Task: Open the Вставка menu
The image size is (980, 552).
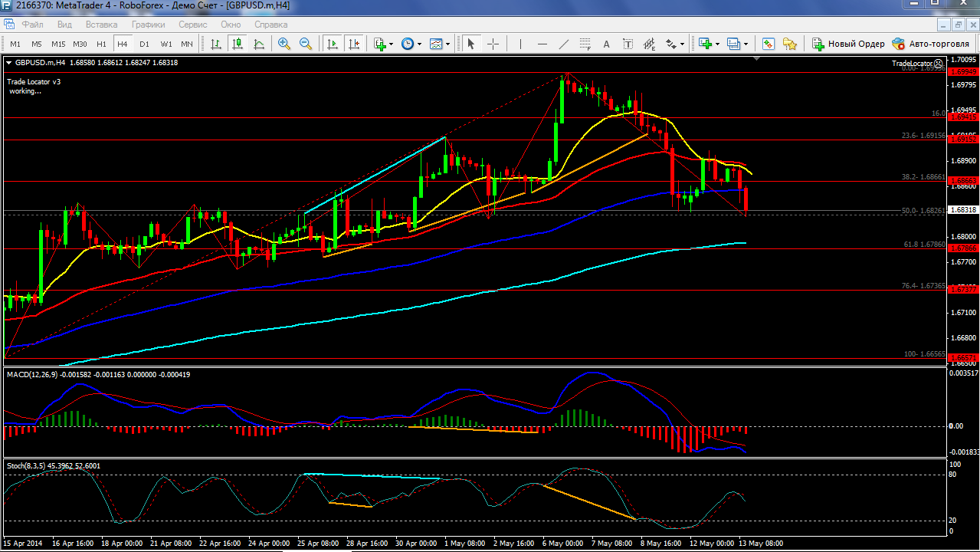Action: [102, 24]
